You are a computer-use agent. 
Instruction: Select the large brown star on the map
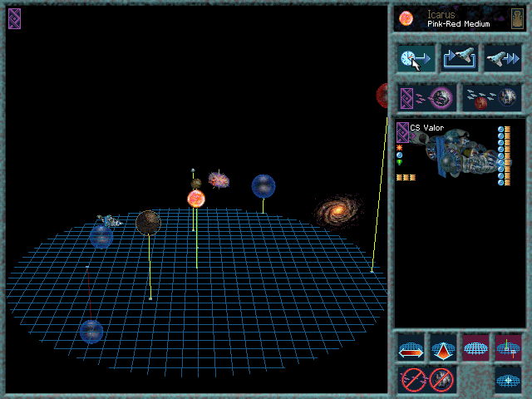[x=148, y=223]
